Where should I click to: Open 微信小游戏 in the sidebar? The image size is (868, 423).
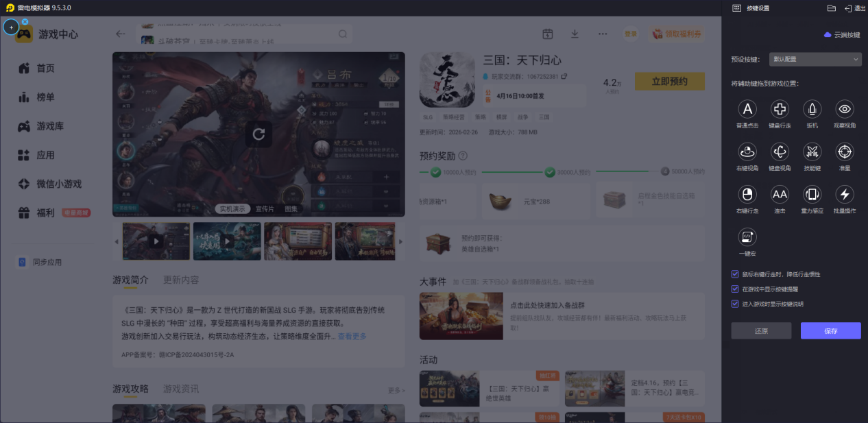tap(50, 184)
